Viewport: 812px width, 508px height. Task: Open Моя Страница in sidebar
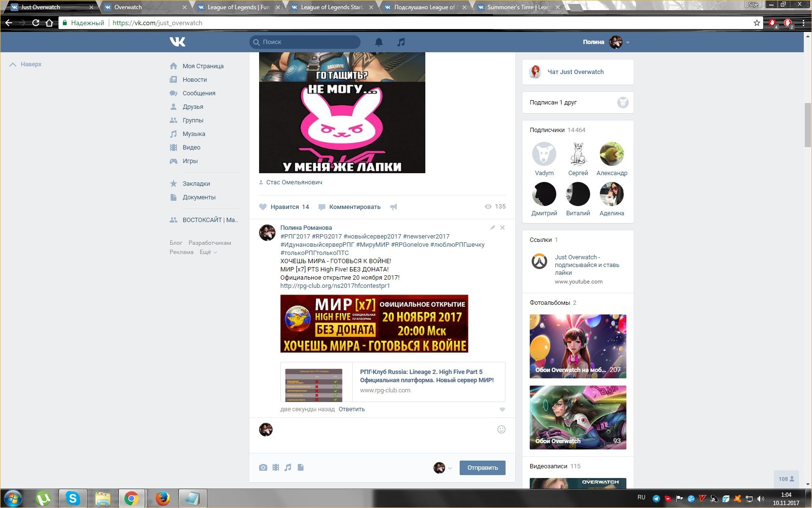(203, 66)
